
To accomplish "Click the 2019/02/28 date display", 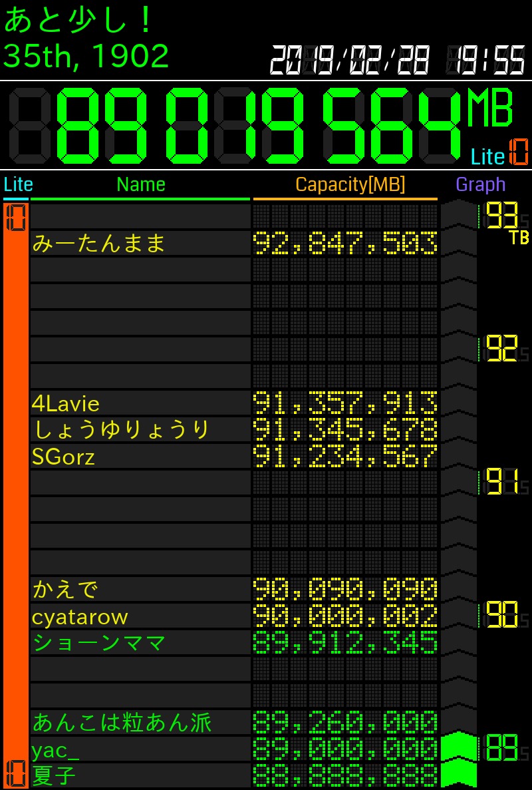I will [349, 59].
